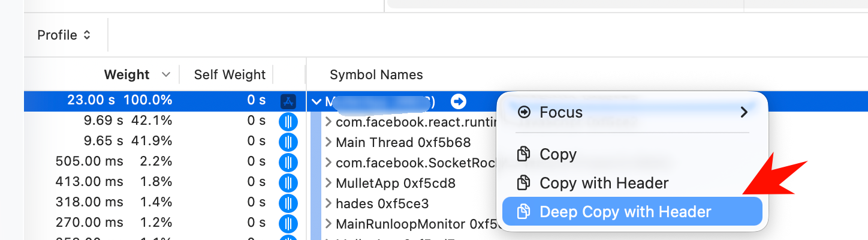868x240 pixels.
Task: Expand the com.facebook.SocketRocket thread row
Action: pyautogui.click(x=328, y=163)
